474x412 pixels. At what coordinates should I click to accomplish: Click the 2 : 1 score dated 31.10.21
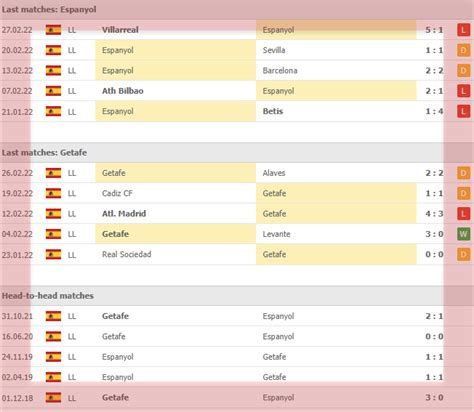pyautogui.click(x=434, y=316)
